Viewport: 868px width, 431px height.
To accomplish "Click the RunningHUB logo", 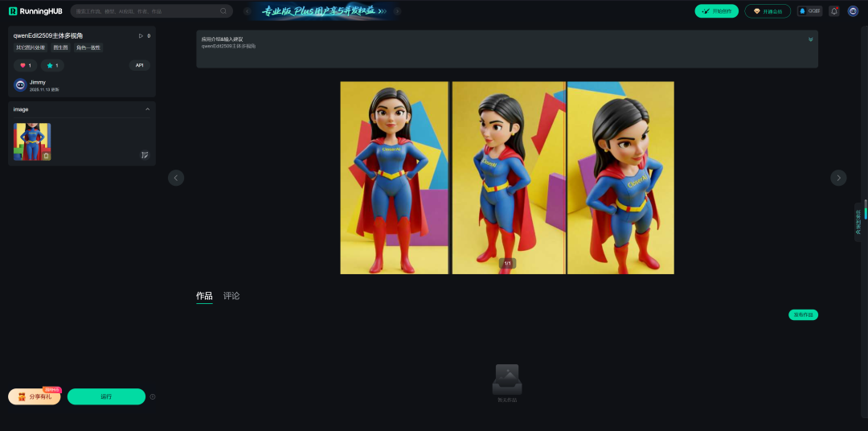I will click(x=35, y=11).
